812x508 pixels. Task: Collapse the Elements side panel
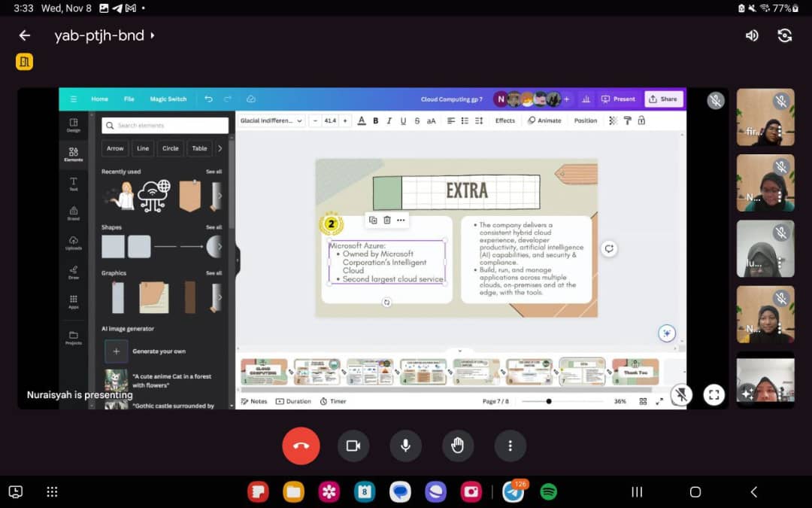click(238, 260)
